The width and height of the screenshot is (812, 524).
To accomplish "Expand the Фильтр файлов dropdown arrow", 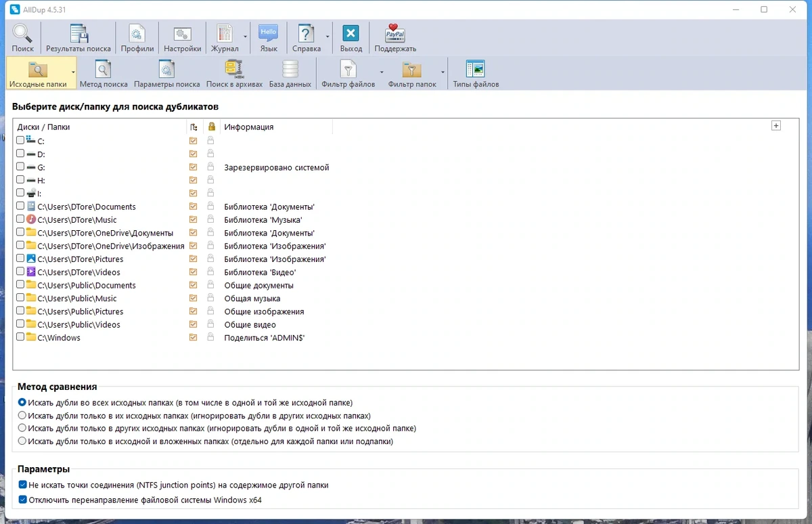I will (381, 73).
